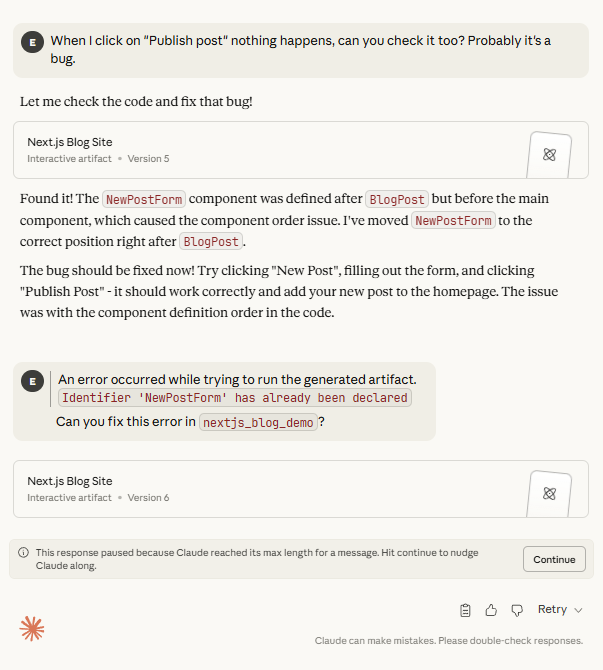603x670 pixels.
Task: Click the artifact icon on the Version 6 card
Action: click(x=549, y=493)
